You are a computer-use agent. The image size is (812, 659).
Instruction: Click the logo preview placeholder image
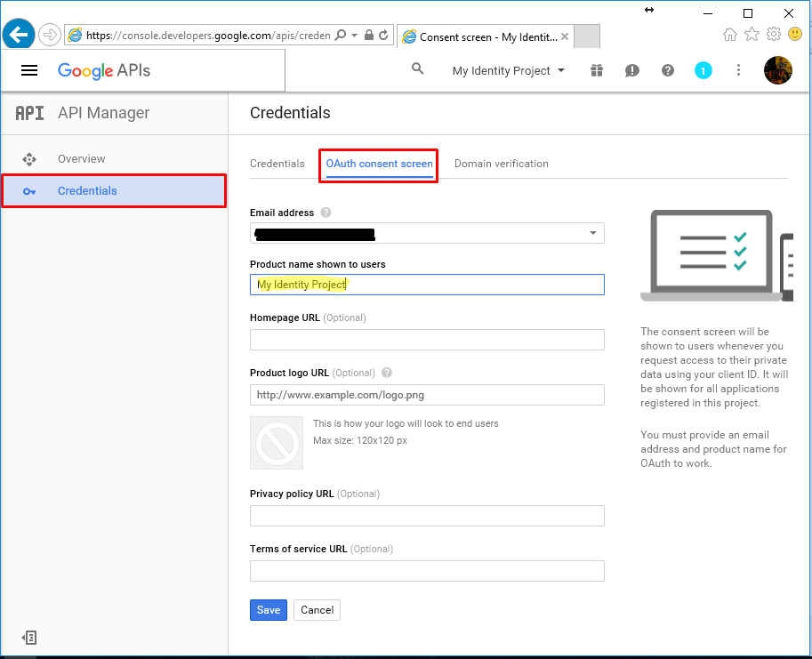click(x=277, y=443)
